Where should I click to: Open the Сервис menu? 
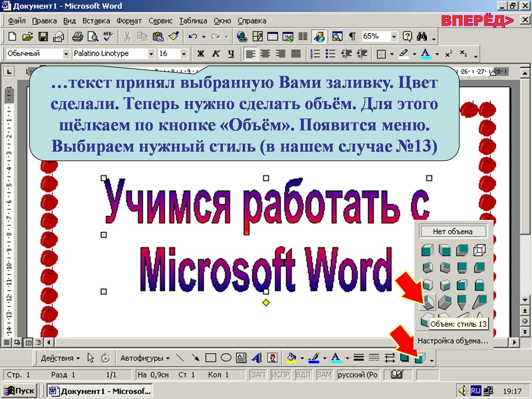pyautogui.click(x=160, y=21)
